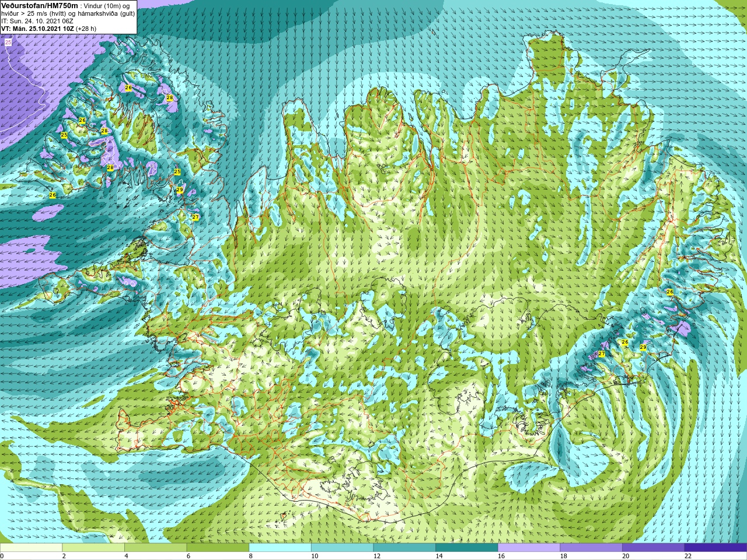This screenshot has width=747, height=560.
Task: Click the legend tick label '14'
Action: (439, 556)
